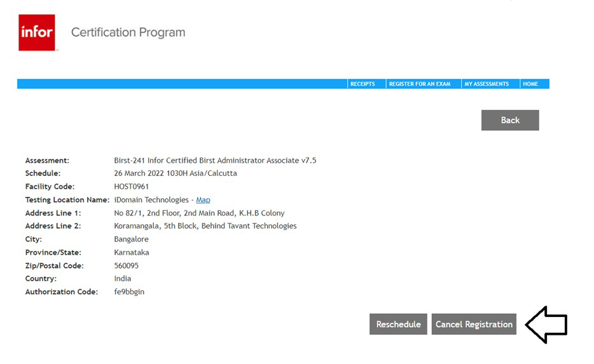Go to Register For An Exam
The height and width of the screenshot is (364, 594).
[x=420, y=84]
